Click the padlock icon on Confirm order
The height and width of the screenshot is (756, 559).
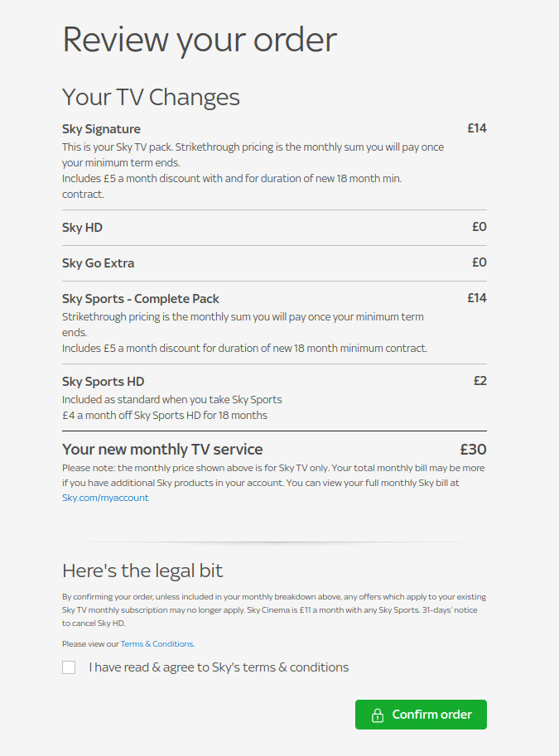click(x=378, y=714)
